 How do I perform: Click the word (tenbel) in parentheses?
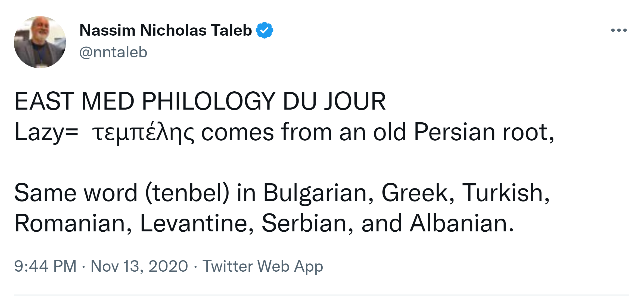187,193
